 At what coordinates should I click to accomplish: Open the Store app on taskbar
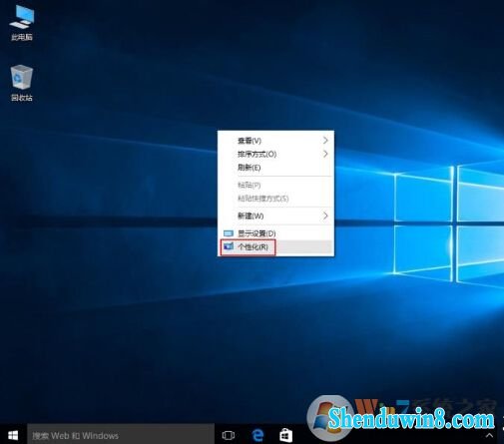coord(285,435)
